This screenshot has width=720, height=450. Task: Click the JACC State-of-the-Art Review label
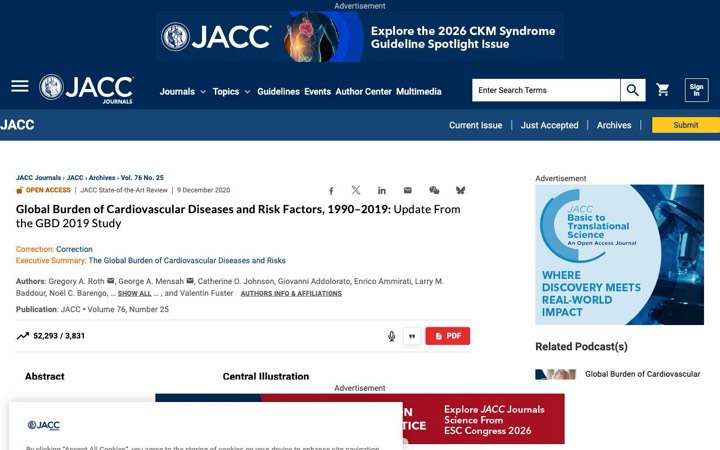pos(124,190)
